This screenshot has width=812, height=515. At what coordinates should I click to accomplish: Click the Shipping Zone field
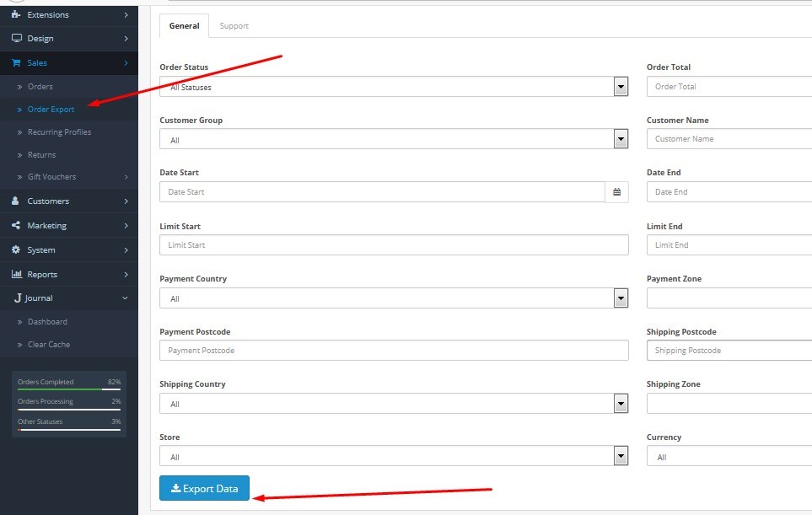(x=729, y=403)
